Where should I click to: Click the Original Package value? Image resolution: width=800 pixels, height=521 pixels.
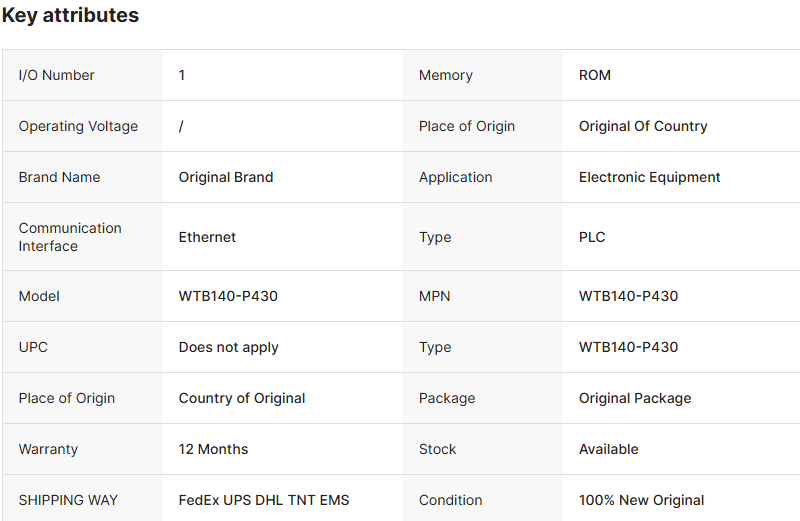(x=635, y=398)
